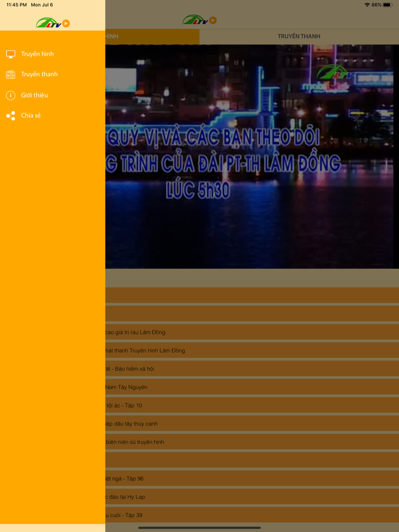Tap the Giới thiệu info icon

pyautogui.click(x=10, y=95)
